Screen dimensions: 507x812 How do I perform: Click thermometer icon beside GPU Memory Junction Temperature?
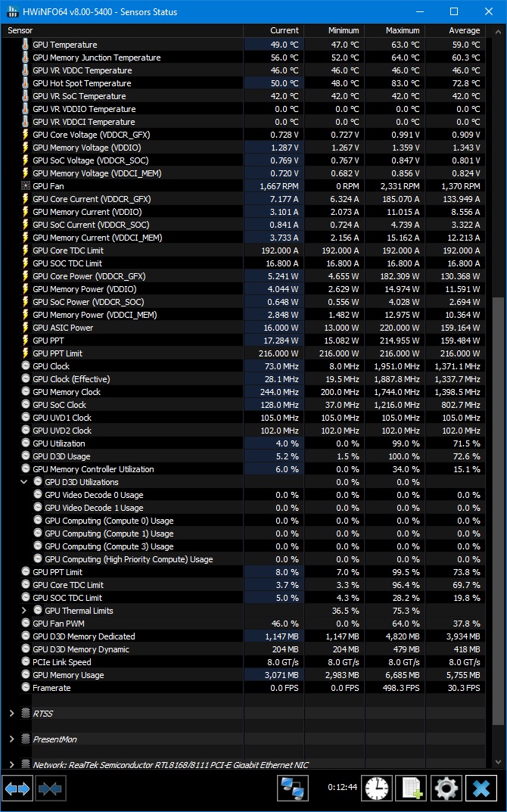click(x=26, y=58)
